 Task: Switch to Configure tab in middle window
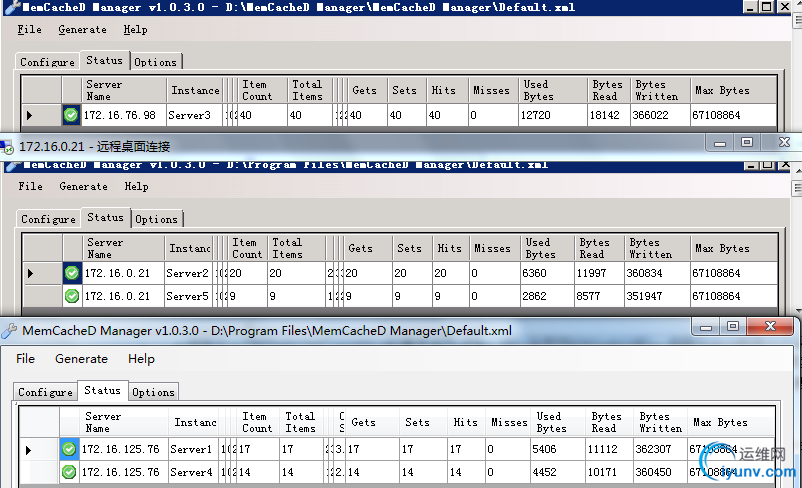pos(49,219)
